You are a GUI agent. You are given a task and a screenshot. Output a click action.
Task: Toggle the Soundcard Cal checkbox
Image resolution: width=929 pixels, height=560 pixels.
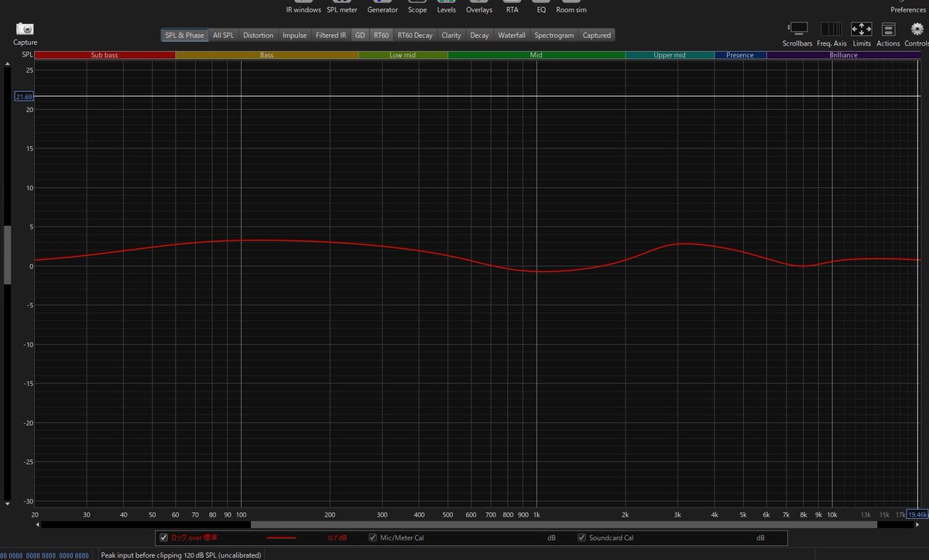click(582, 538)
